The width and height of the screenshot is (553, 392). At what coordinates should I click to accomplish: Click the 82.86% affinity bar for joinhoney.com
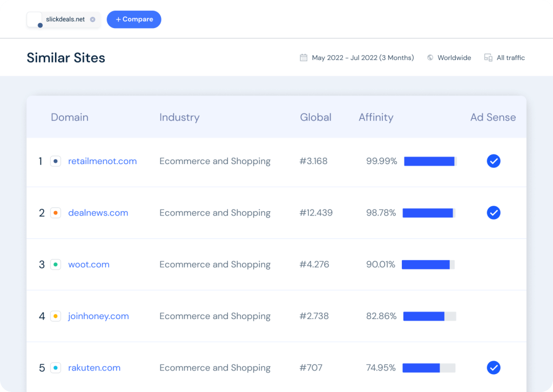coord(429,316)
